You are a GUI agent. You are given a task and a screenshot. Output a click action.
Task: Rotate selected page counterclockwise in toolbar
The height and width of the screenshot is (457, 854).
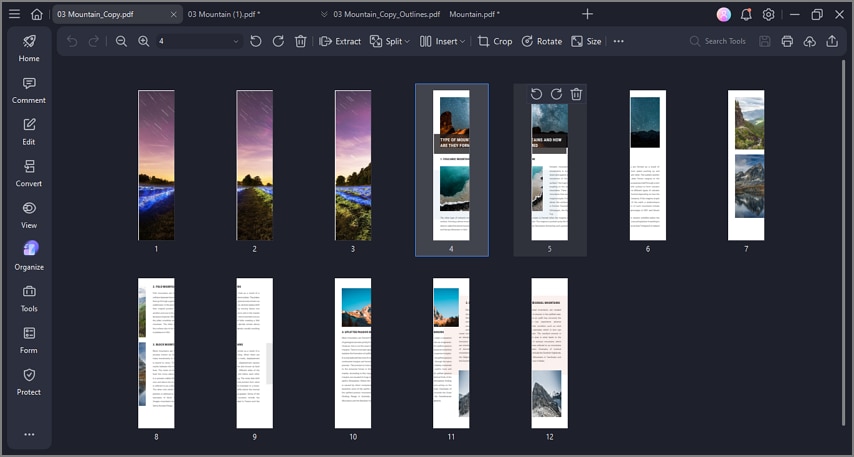coord(255,41)
